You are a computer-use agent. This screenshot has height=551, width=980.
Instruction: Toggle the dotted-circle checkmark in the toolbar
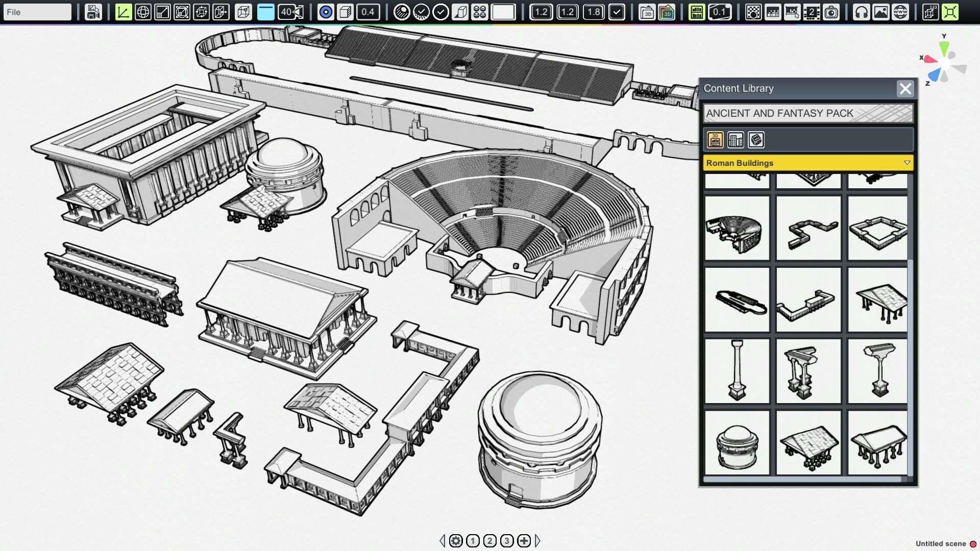tap(422, 12)
